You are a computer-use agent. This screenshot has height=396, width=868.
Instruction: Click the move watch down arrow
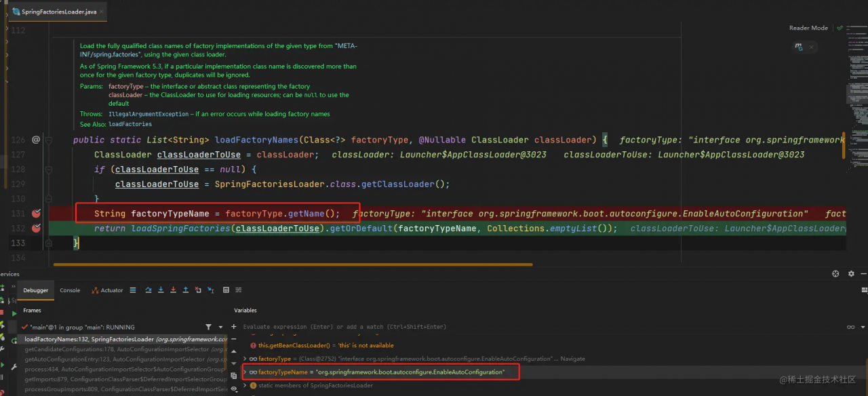click(x=233, y=363)
